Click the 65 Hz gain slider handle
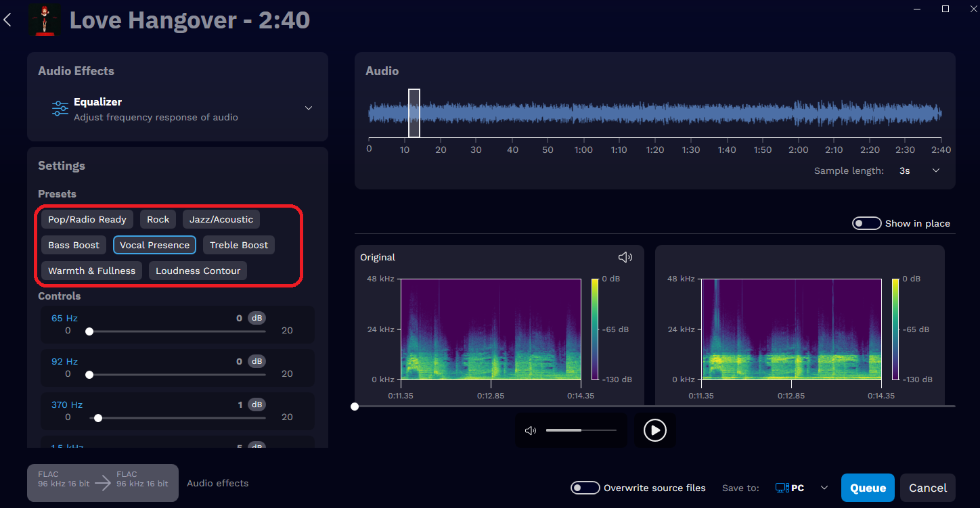The image size is (980, 508). 89,331
